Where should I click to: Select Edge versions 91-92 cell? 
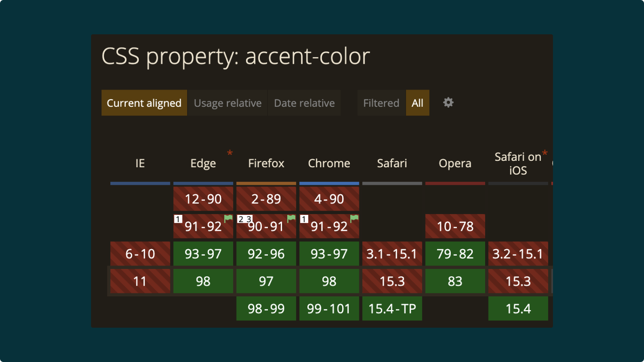(x=203, y=226)
